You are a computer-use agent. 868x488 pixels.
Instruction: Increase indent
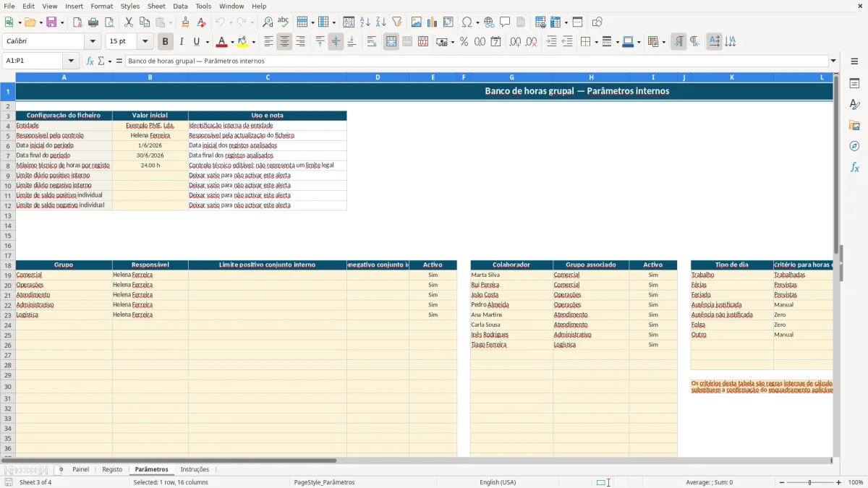(x=551, y=42)
